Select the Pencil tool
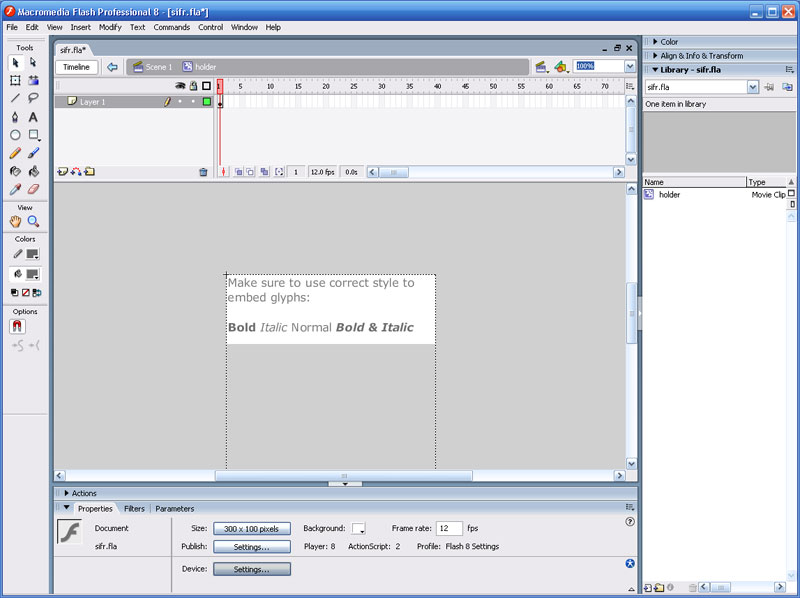800x598 pixels. click(15, 153)
